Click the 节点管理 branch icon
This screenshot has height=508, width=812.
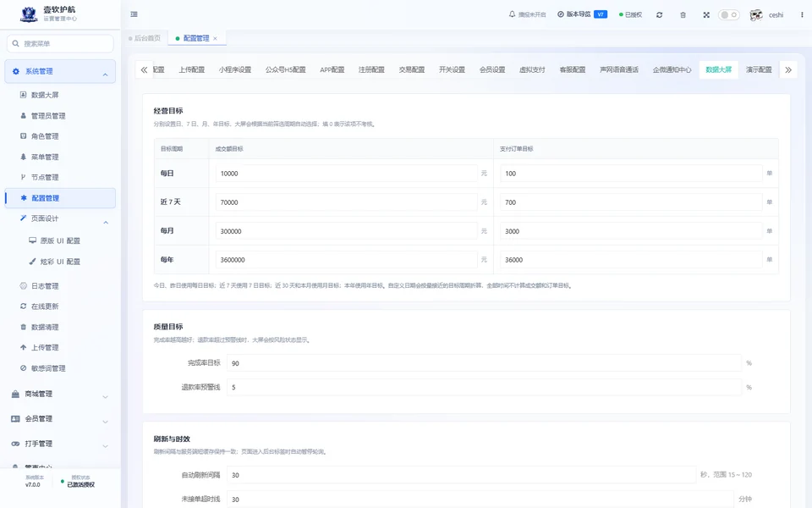23,177
